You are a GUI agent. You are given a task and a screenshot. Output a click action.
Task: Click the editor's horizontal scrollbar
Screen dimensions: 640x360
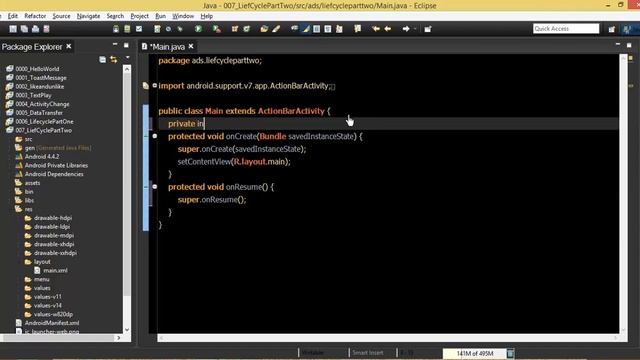388,338
